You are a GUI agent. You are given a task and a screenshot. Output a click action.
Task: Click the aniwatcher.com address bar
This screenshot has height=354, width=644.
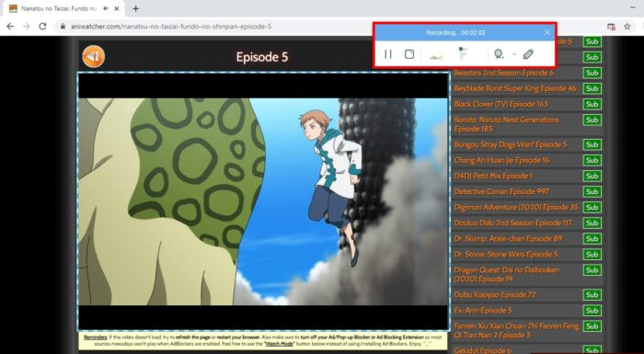pos(171,27)
